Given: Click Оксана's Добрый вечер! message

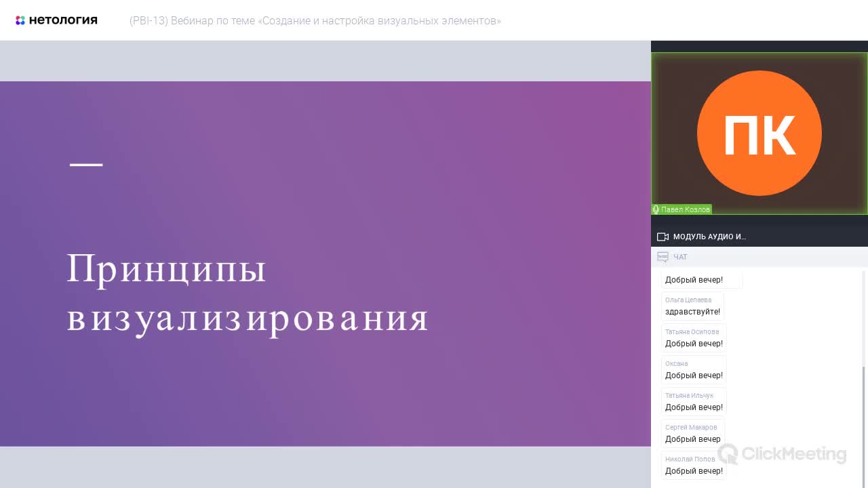Looking at the screenshot, I should point(694,375).
